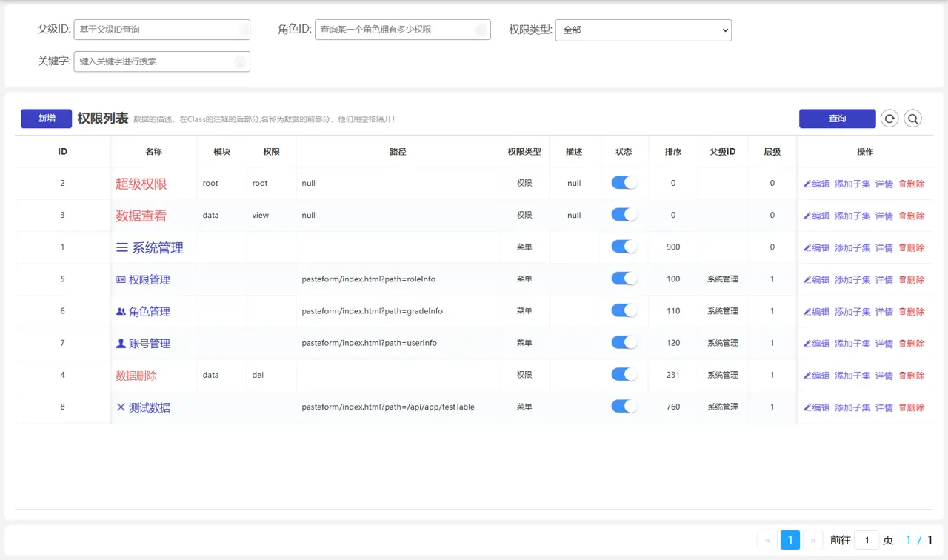Click the next page » button
948x560 pixels.
coord(813,540)
